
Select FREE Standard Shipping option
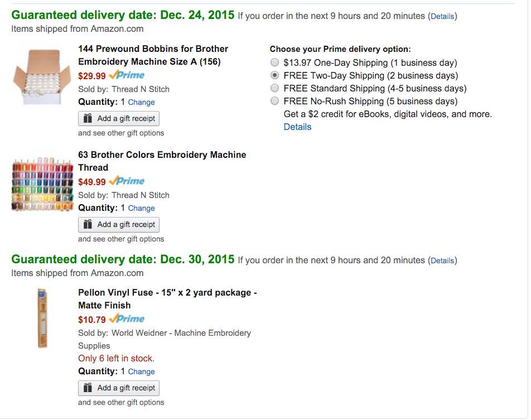click(274, 88)
